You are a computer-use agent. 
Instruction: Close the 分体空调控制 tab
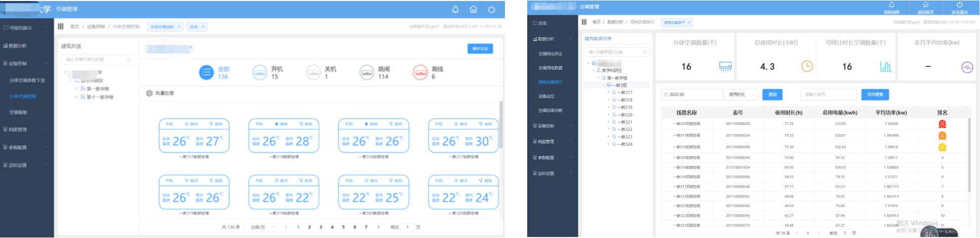tap(179, 27)
